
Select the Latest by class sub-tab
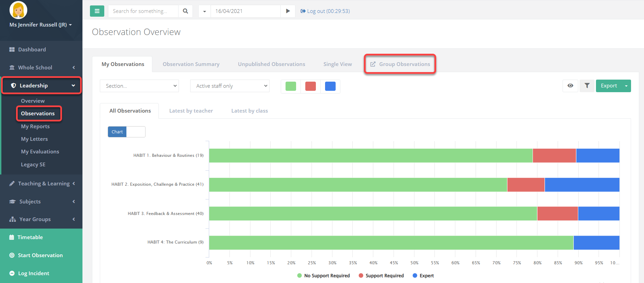tap(249, 111)
